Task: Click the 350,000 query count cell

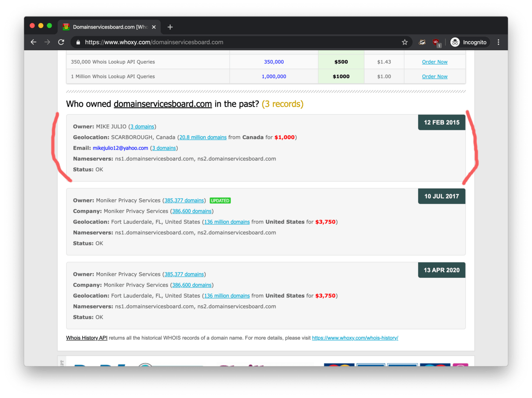Action: click(274, 62)
